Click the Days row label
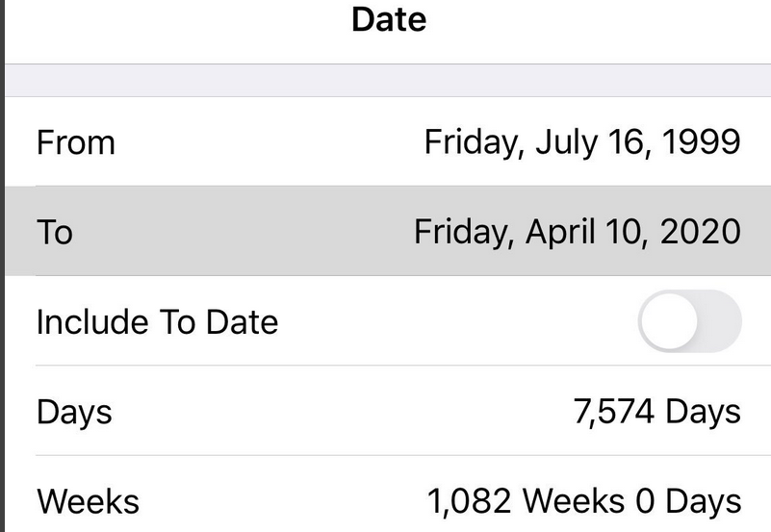 74,412
